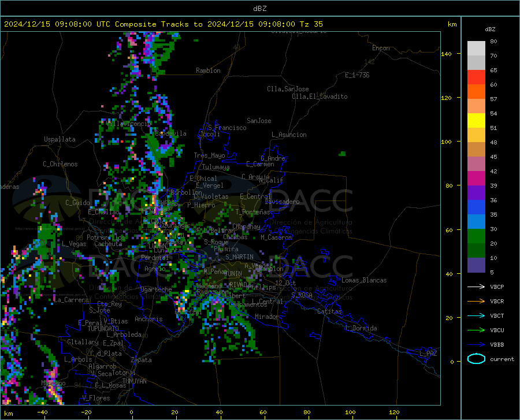Click the 'Ramblon' map label
Image resolution: width=520 pixels, height=420 pixels.
pyautogui.click(x=208, y=70)
